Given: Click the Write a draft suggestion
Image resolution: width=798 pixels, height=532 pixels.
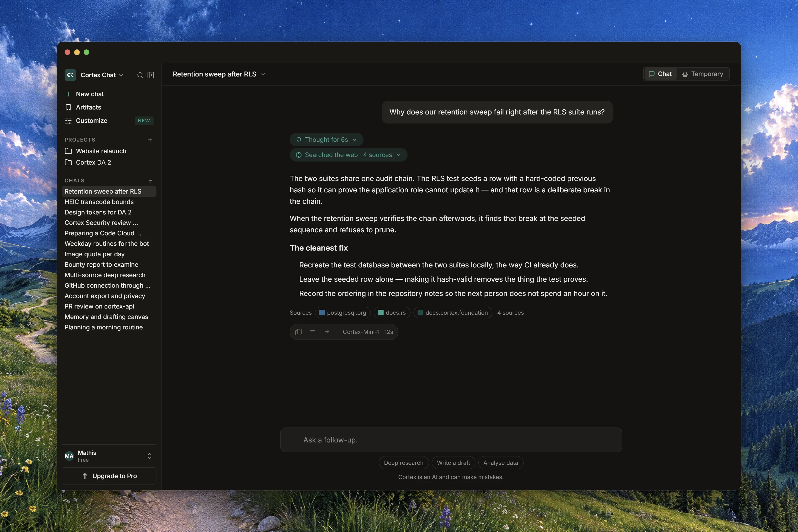Looking at the screenshot, I should pos(453,463).
